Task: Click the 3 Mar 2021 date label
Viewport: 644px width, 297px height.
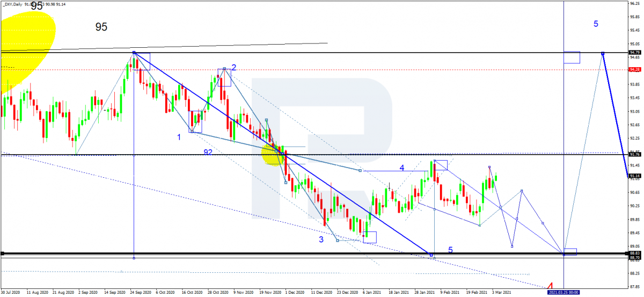Action: pyautogui.click(x=501, y=293)
